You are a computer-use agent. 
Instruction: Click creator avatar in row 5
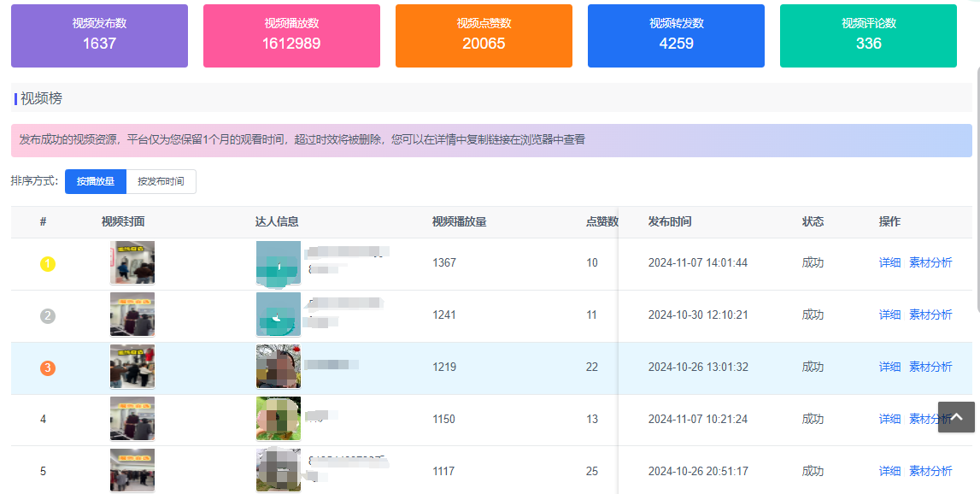tap(279, 470)
